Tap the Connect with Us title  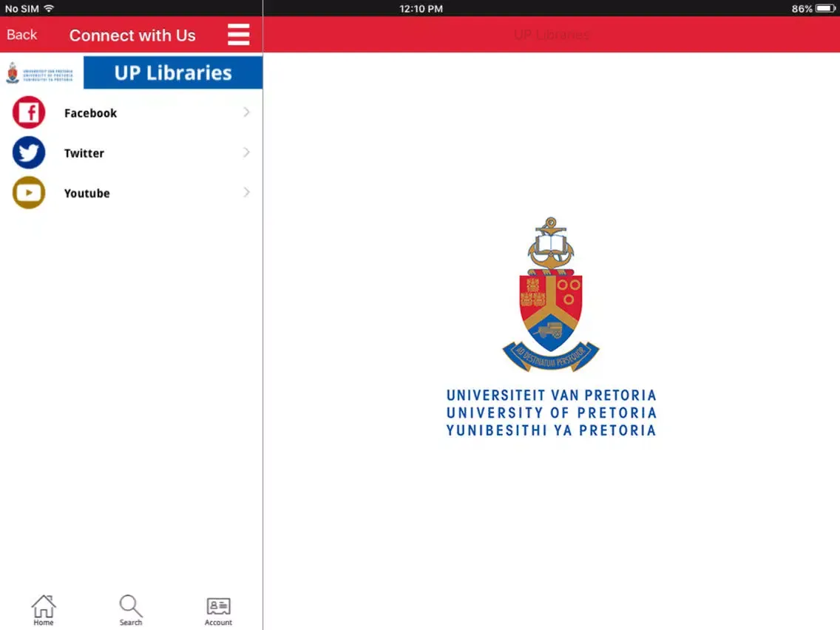tap(132, 35)
